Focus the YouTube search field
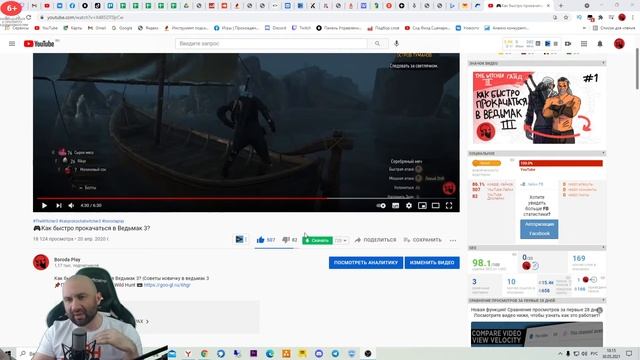Image resolution: width=640 pixels, height=360 pixels. click(271, 43)
